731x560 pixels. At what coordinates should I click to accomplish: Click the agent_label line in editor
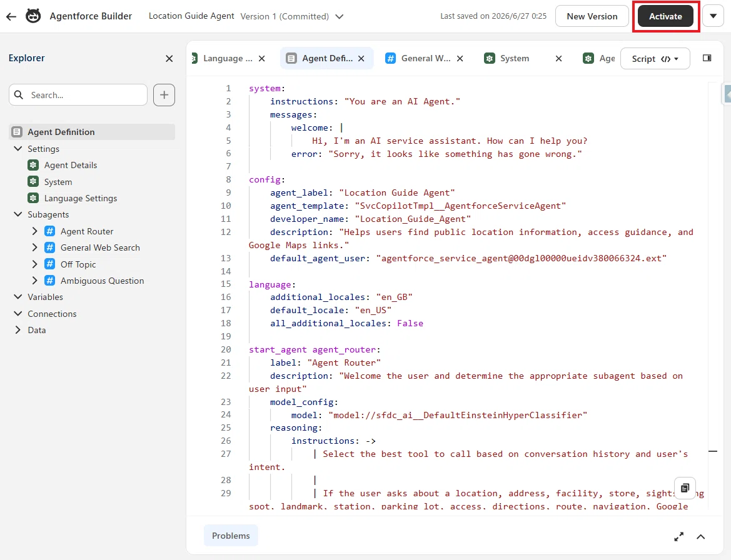pyautogui.click(x=362, y=192)
